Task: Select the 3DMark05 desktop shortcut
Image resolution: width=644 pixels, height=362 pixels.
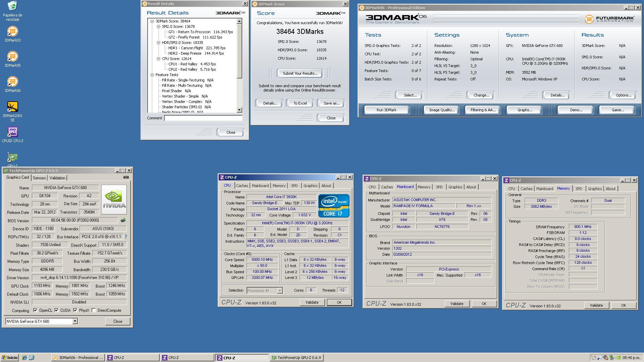Action: [12, 59]
